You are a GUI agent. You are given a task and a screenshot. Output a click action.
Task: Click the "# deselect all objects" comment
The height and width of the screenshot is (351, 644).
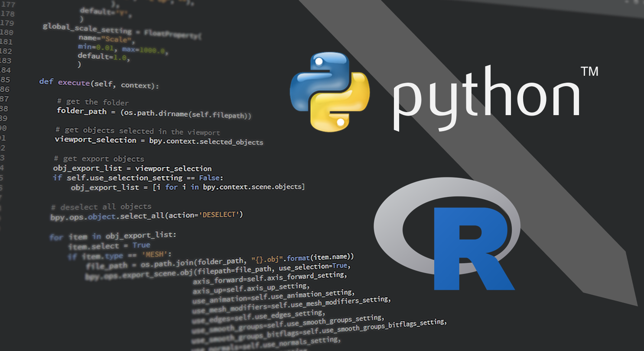pos(101,207)
